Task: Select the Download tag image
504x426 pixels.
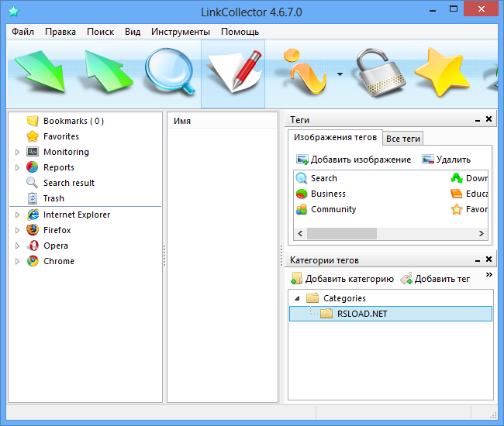Action: [469, 178]
